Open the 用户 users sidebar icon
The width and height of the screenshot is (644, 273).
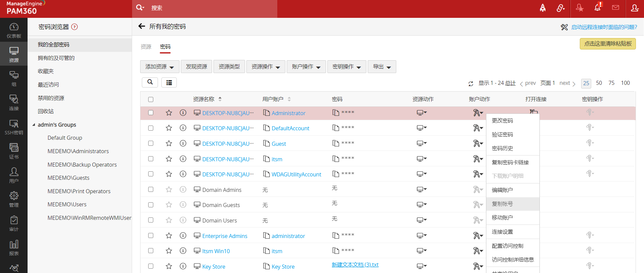coord(14,175)
